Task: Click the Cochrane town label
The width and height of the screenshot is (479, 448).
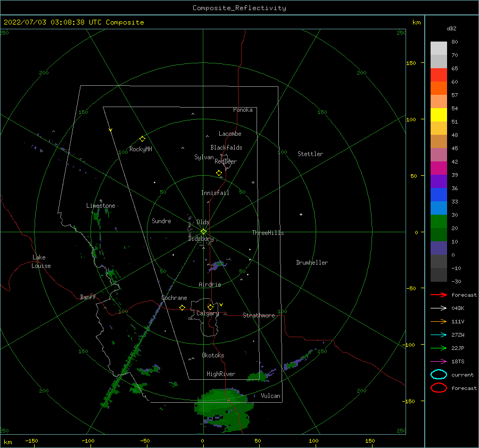Action: (x=174, y=298)
